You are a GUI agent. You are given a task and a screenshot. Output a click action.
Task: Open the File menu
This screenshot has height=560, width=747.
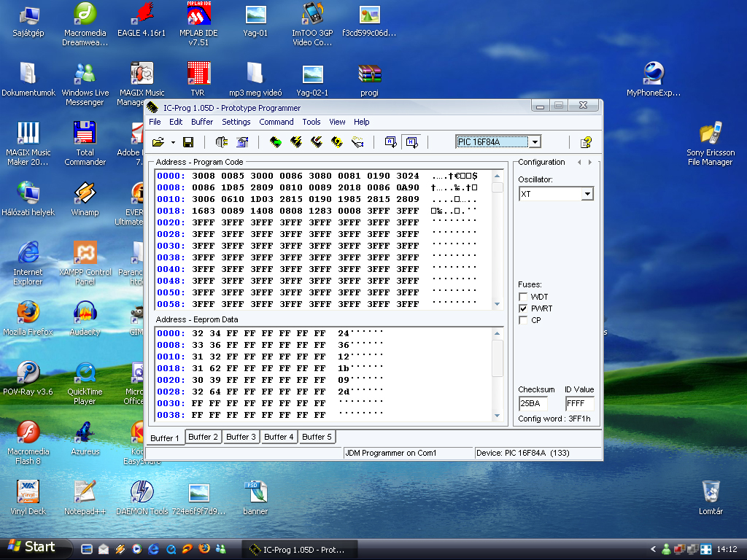[x=155, y=122]
